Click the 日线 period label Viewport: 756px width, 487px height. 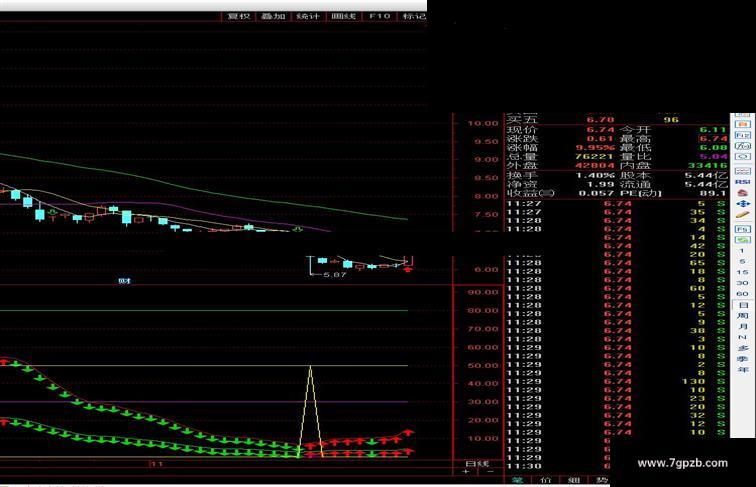(x=477, y=463)
